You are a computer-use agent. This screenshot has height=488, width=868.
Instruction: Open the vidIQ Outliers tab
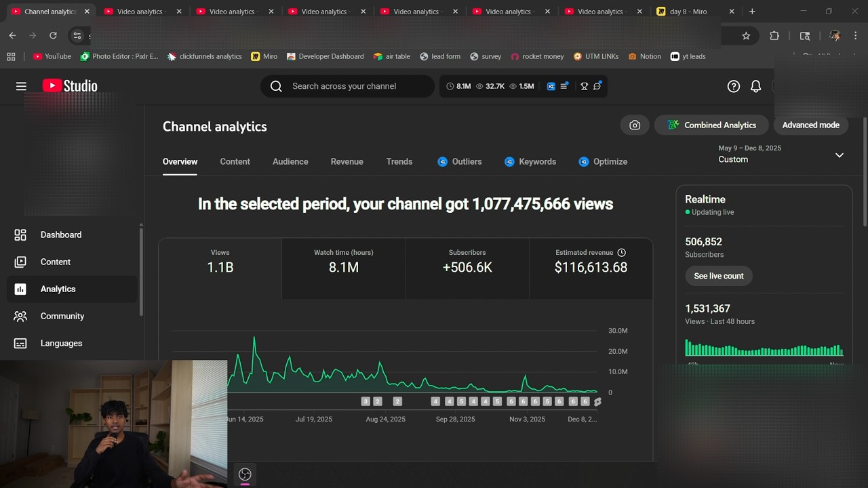[x=459, y=161]
